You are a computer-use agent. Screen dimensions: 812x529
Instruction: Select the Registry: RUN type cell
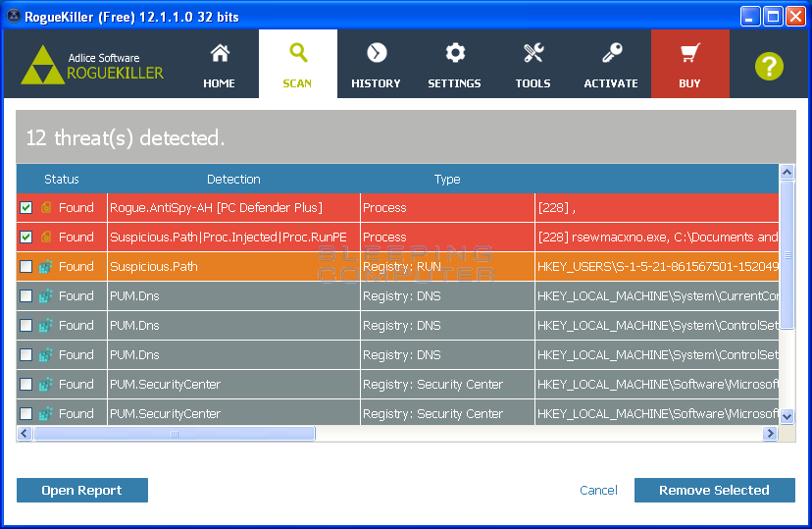click(x=447, y=267)
